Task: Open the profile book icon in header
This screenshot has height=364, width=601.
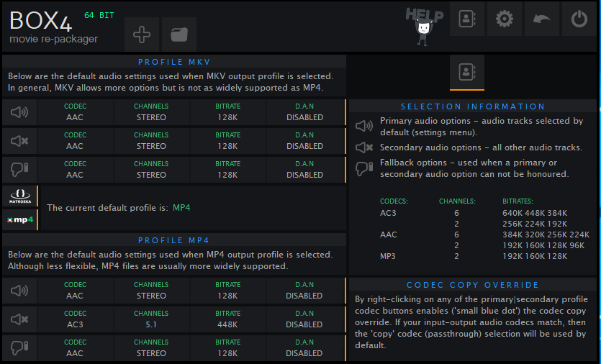Action: click(x=467, y=19)
